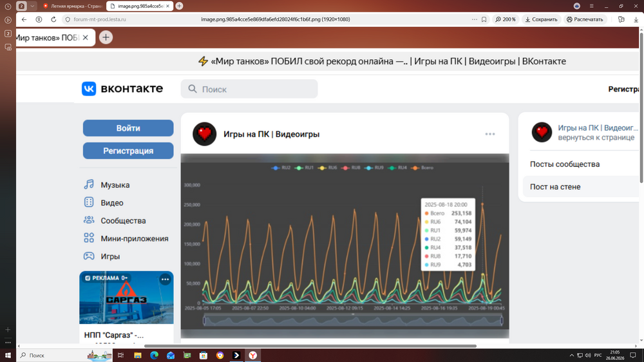Click the Распечатать button
Image resolution: width=644 pixels, height=362 pixels.
pos(585,19)
